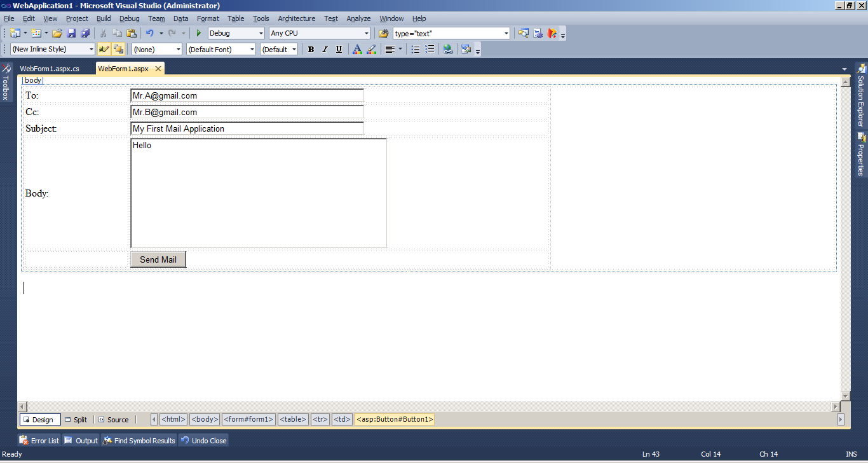Click the Convert to Hyperlink globe icon
Viewport: 868px width, 463px height.
(448, 49)
